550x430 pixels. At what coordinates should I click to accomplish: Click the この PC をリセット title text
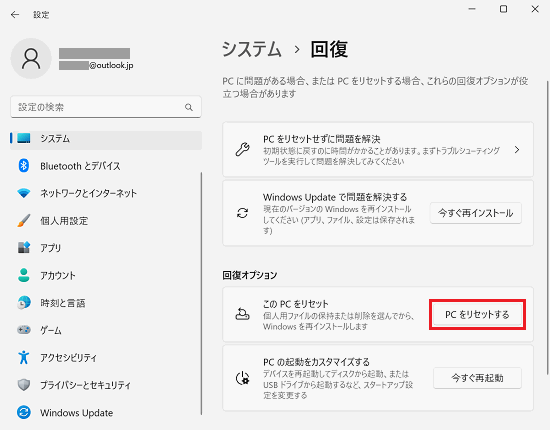tap(296, 304)
